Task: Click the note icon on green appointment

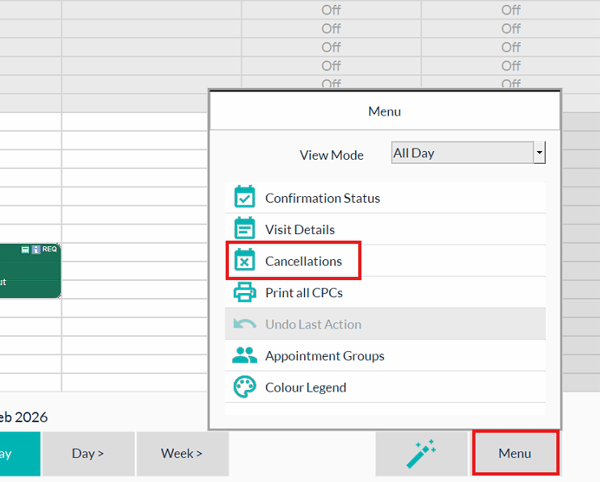Action: click(x=25, y=249)
